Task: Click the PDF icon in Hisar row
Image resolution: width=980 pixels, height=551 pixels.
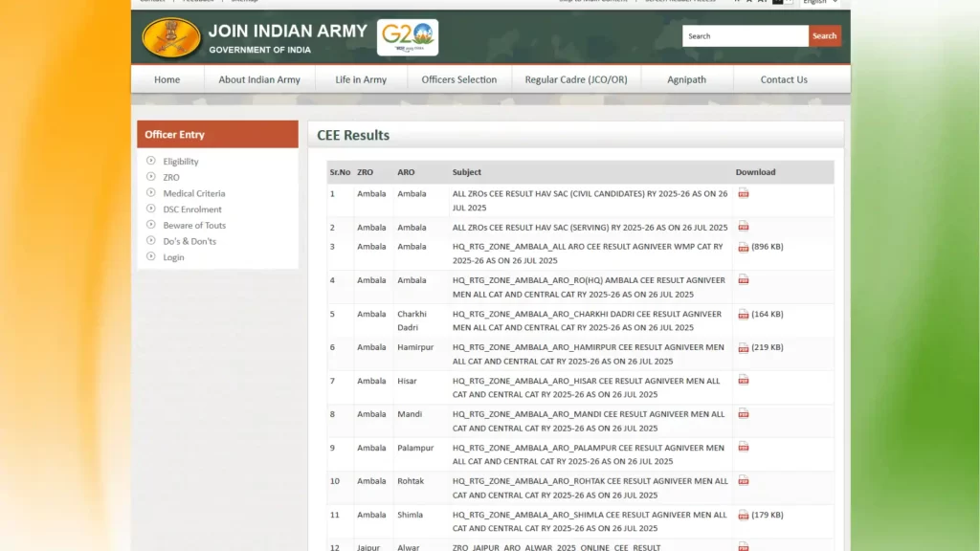Action: coord(744,381)
